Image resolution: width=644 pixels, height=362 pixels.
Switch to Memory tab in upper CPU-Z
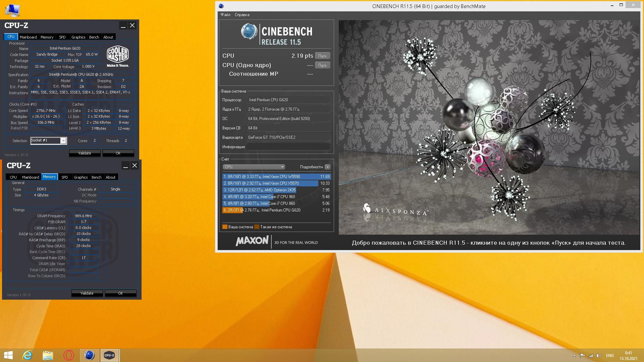(x=47, y=37)
